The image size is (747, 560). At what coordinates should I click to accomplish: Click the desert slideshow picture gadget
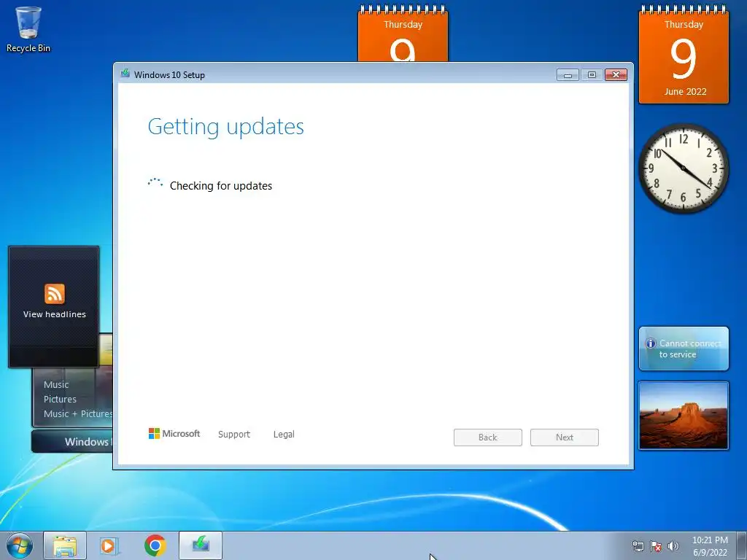[x=684, y=415]
